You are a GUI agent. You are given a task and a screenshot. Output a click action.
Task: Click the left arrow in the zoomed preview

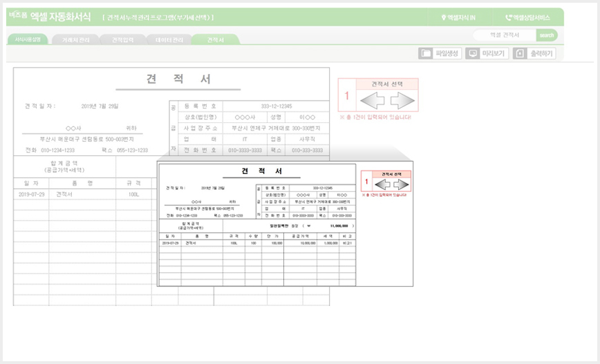coord(382,184)
